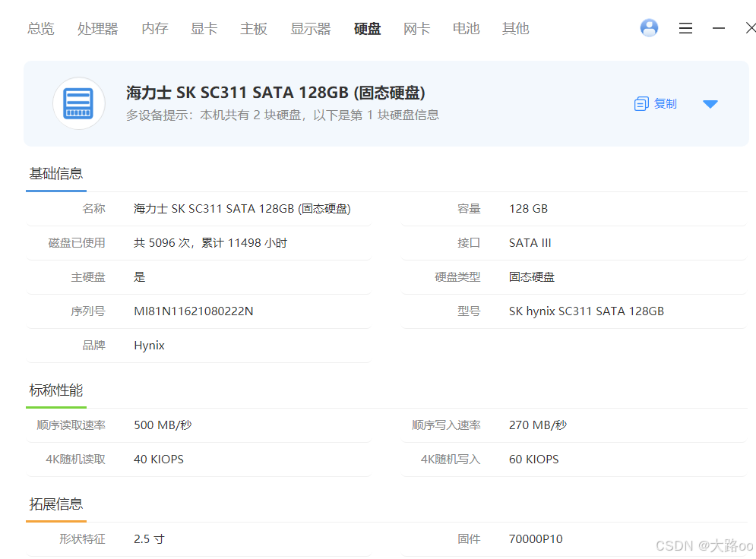This screenshot has height=559, width=756.
Task: Click the 序列号 label
Action: coord(87,311)
